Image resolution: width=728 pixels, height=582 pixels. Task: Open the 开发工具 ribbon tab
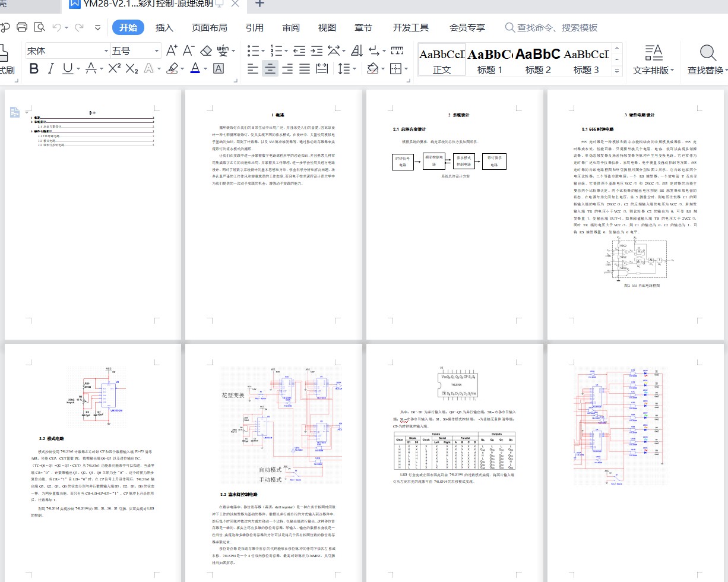click(x=411, y=27)
